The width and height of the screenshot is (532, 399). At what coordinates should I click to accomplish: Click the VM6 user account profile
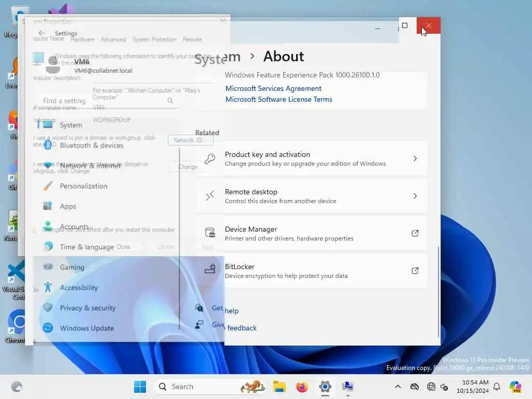point(89,65)
